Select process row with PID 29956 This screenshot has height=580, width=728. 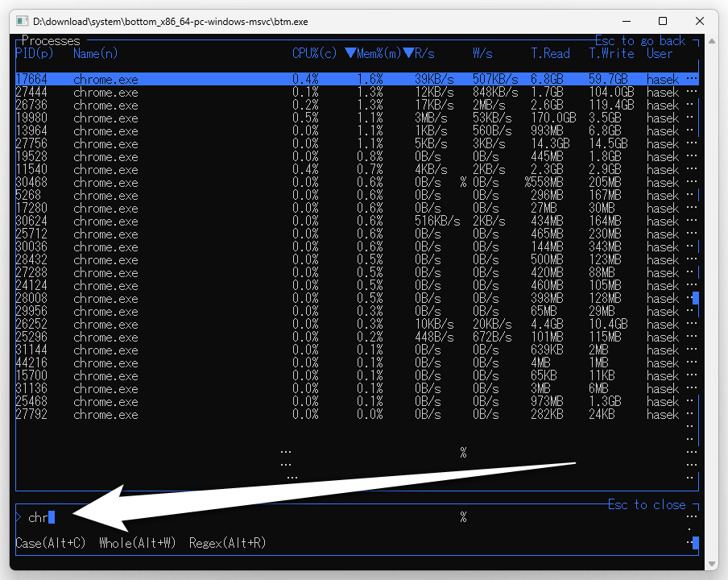(357, 311)
